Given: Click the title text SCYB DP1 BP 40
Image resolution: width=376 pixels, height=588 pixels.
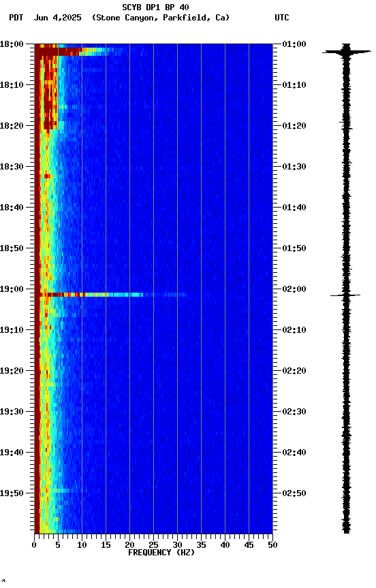Looking at the screenshot, I should [155, 7].
